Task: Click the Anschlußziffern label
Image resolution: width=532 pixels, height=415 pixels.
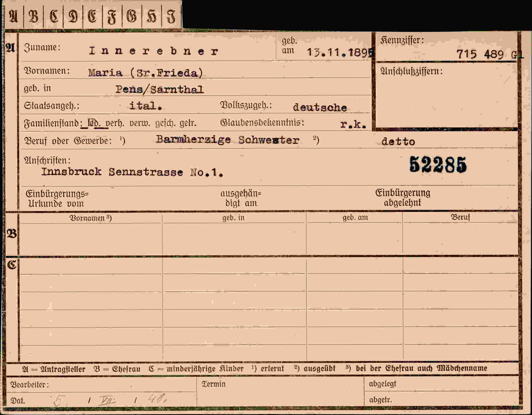Action: tap(411, 71)
